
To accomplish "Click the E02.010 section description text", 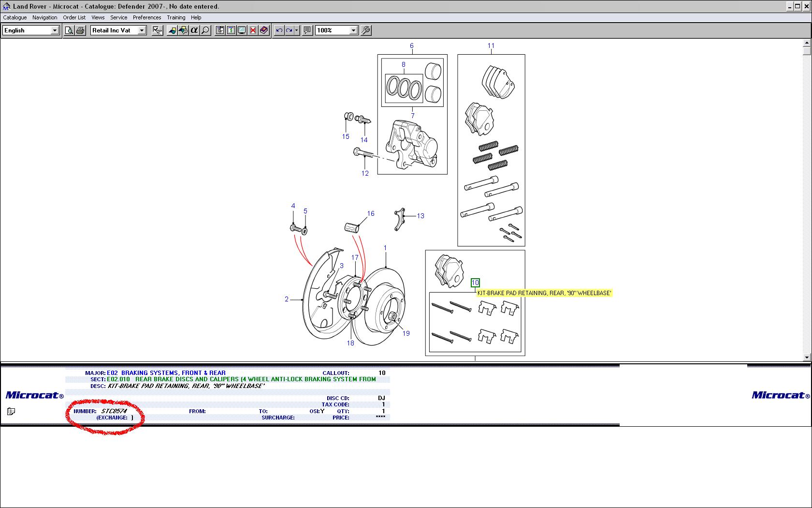I will point(256,379).
